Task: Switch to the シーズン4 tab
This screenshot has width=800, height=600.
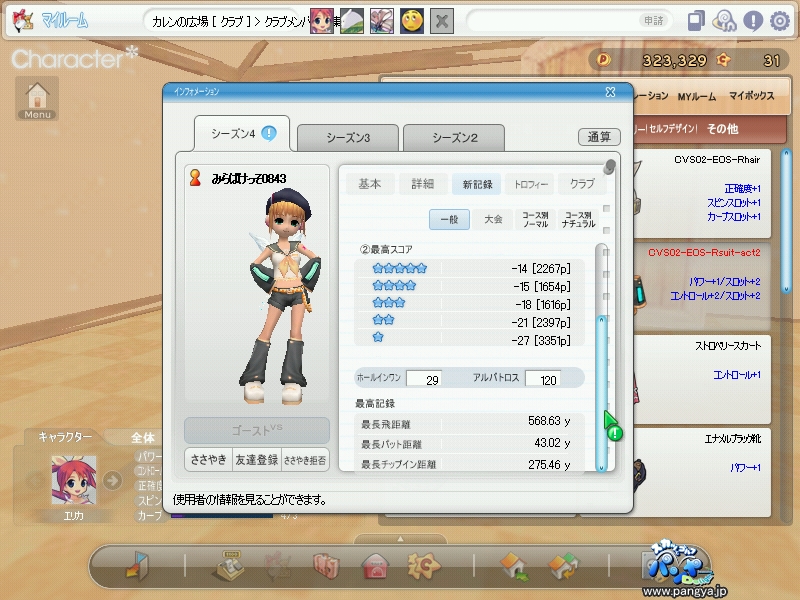Action: pos(242,134)
